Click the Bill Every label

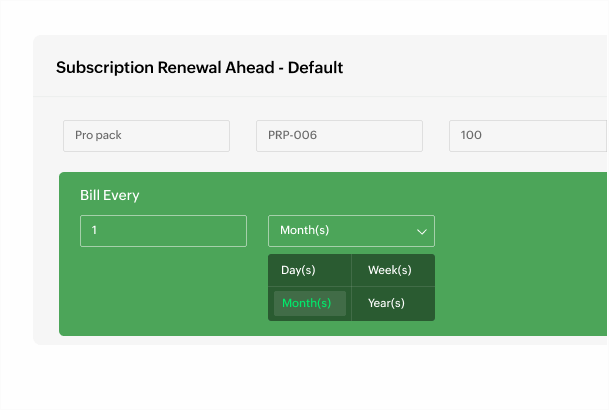point(110,195)
